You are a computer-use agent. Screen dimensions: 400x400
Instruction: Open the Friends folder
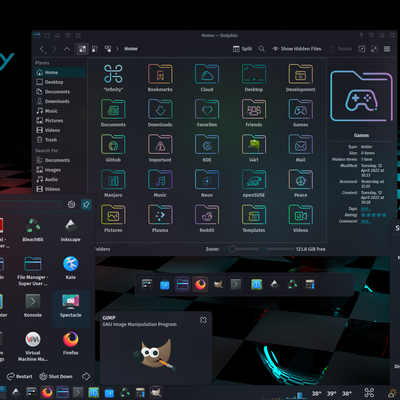(x=254, y=113)
